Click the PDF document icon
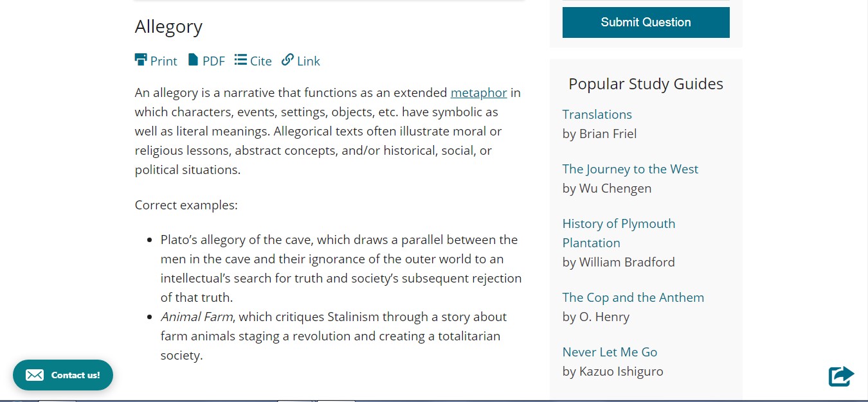 point(193,60)
